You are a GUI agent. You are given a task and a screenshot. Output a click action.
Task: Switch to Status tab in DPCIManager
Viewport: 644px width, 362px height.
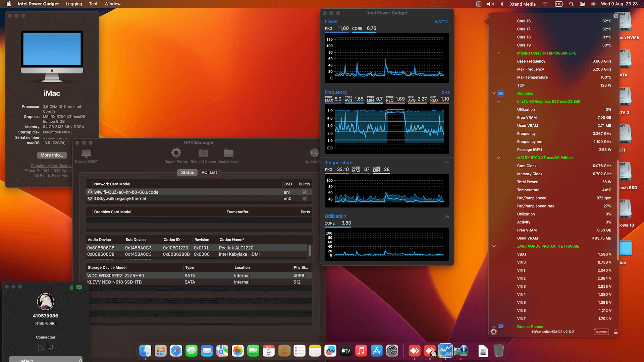pyautogui.click(x=187, y=172)
